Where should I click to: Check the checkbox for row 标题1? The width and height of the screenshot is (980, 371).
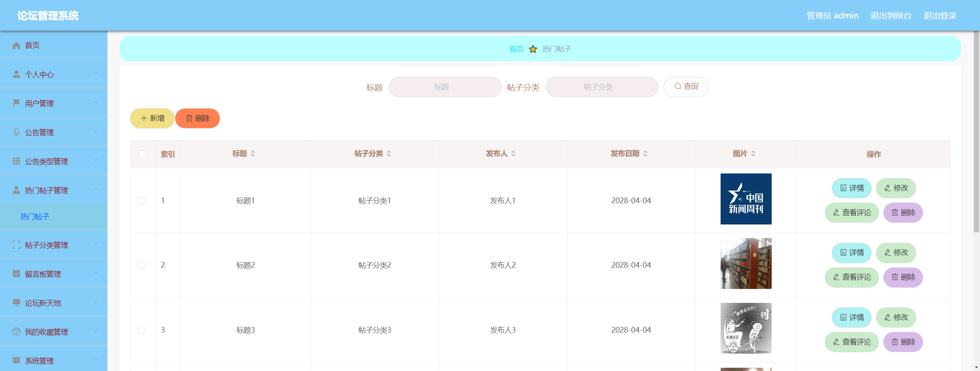pyautogui.click(x=142, y=200)
